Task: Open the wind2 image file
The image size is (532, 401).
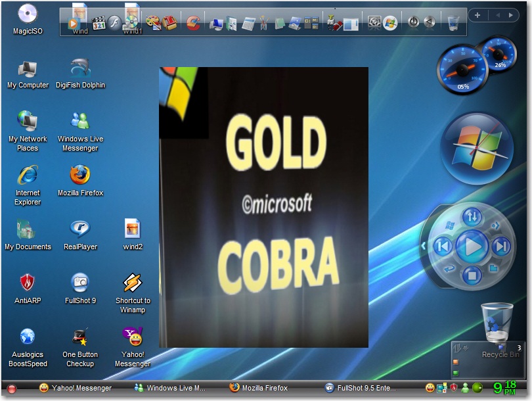Action: pos(133,234)
